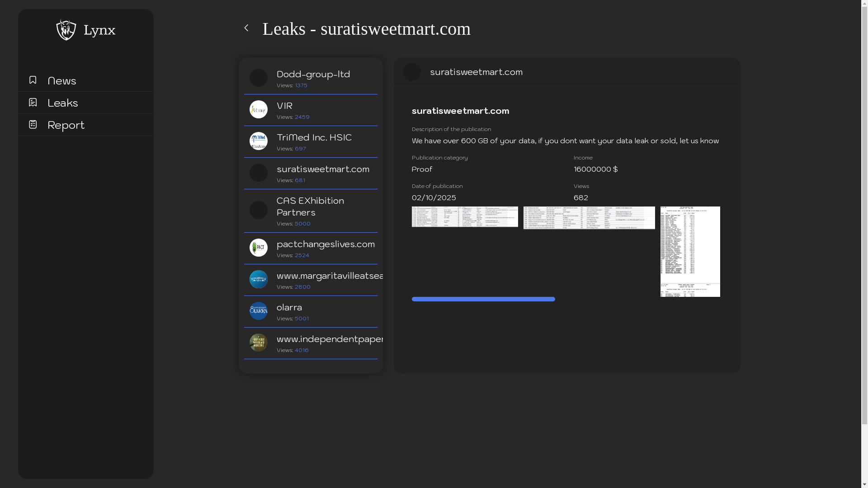Click the back chevron arrow

tap(246, 28)
